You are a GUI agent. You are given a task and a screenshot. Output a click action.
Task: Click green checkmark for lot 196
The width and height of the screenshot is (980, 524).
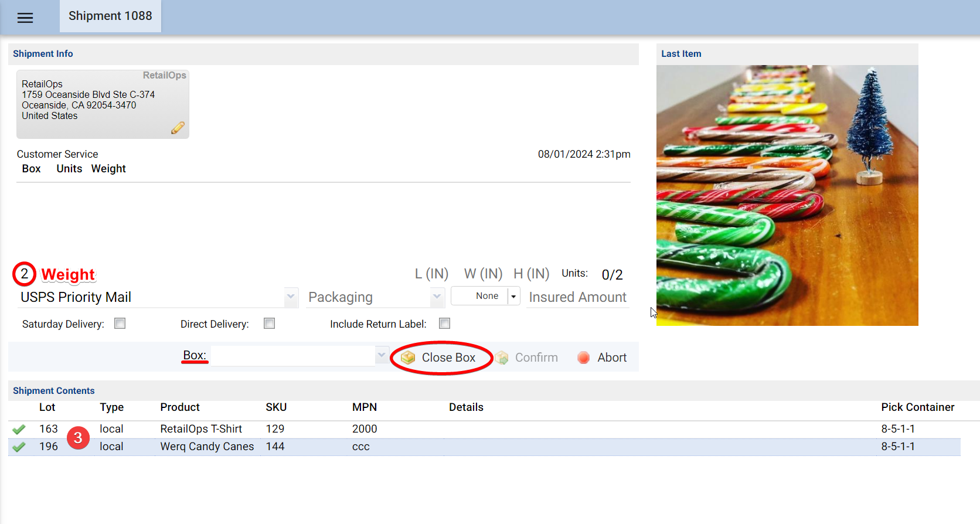click(x=19, y=447)
